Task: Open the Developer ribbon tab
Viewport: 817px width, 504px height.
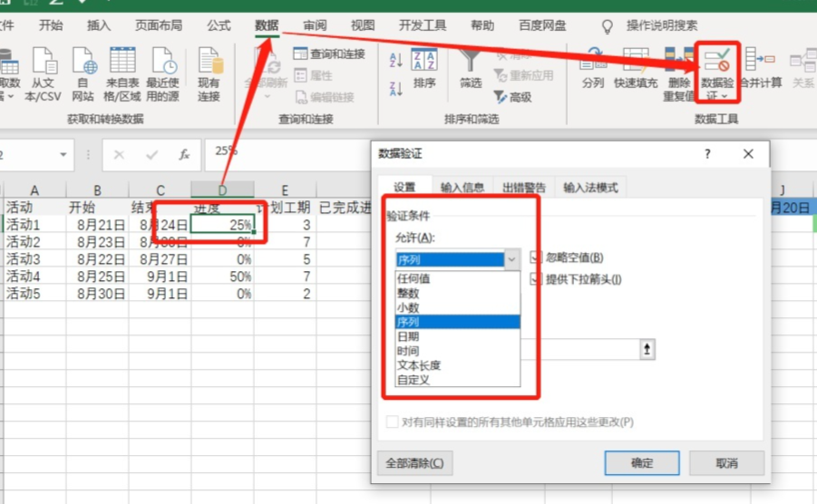Action: point(423,25)
